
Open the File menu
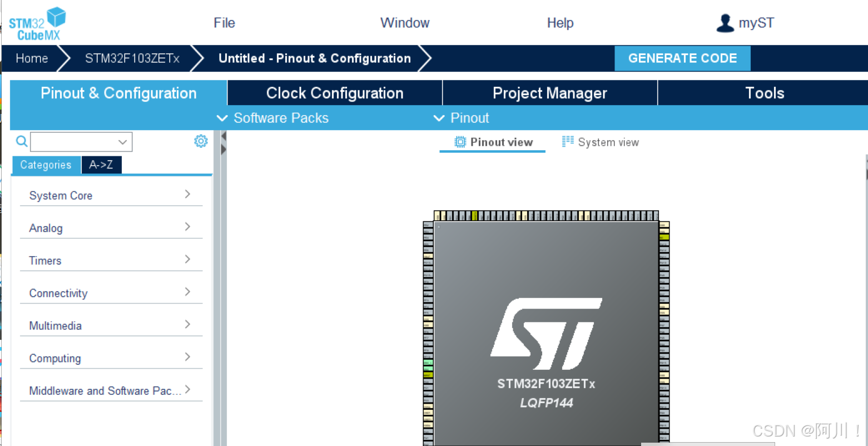(x=224, y=23)
